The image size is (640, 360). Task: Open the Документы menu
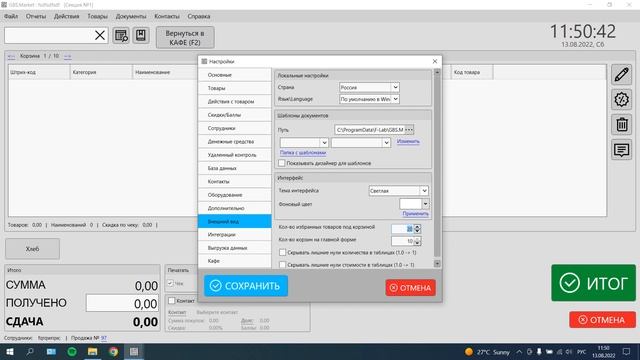(131, 16)
